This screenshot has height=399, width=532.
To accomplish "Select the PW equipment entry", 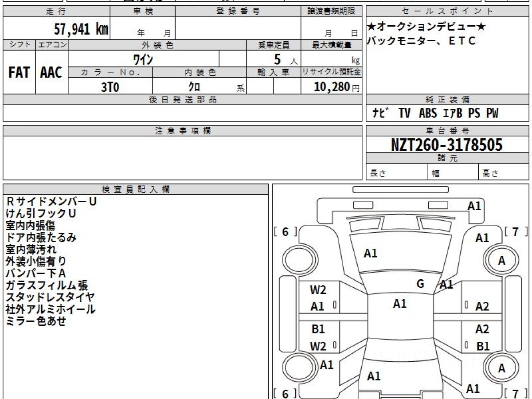I will click(x=492, y=114).
